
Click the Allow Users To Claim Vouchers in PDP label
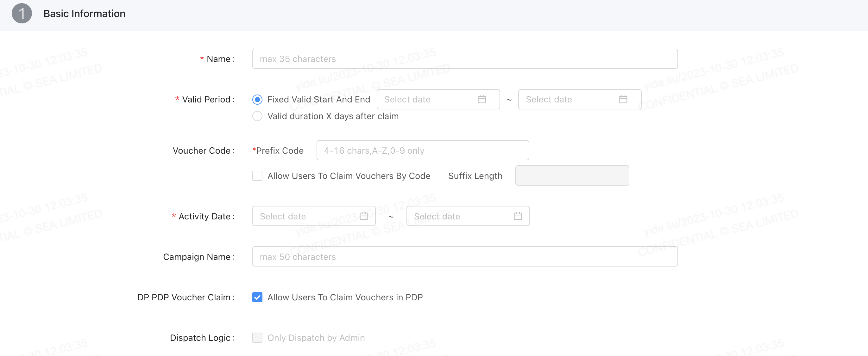coord(345,297)
